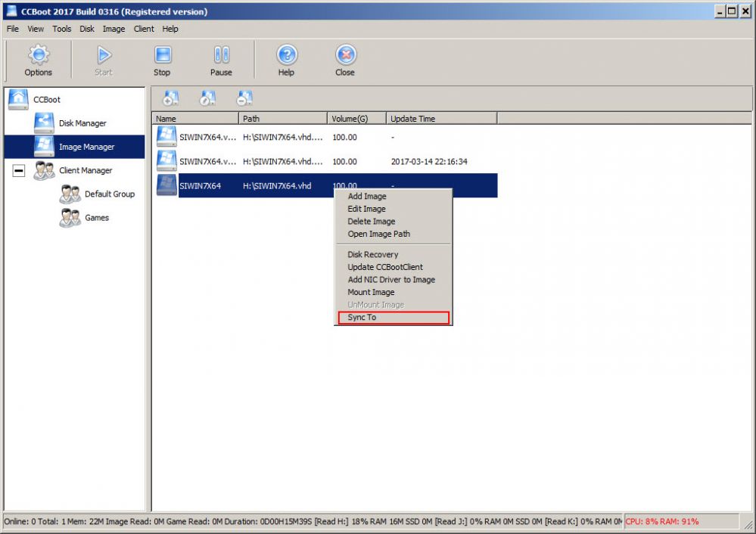Image resolution: width=756 pixels, height=534 pixels.
Task: Click the 2017-03-14 22:16:34 update time
Action: pos(429,161)
